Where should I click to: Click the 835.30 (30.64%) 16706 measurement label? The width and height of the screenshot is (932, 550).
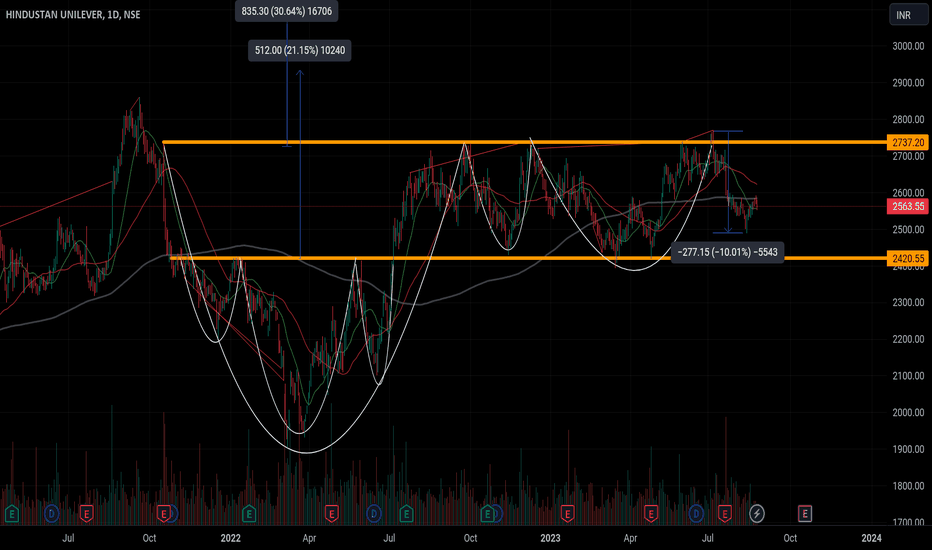coord(286,11)
